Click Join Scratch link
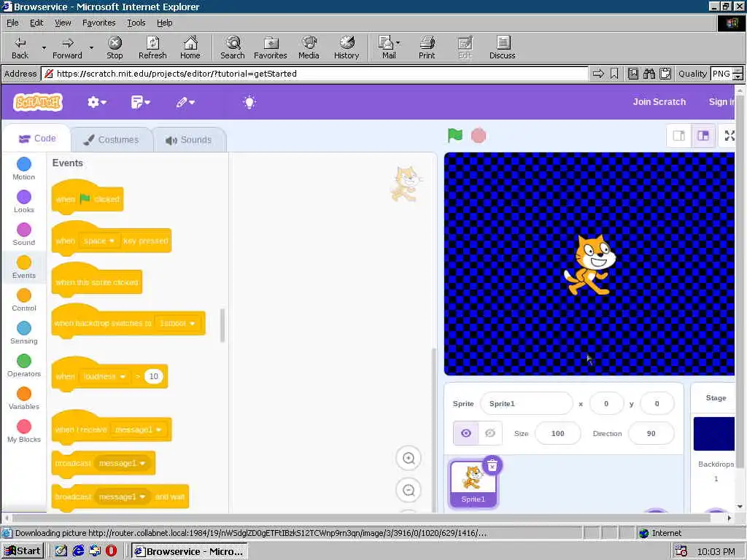The height and width of the screenshot is (560, 747). pos(659,102)
